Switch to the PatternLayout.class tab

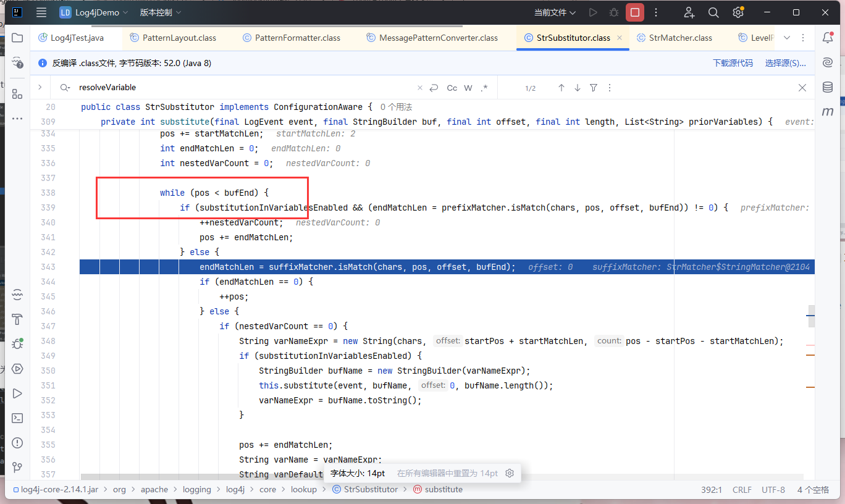coord(179,38)
